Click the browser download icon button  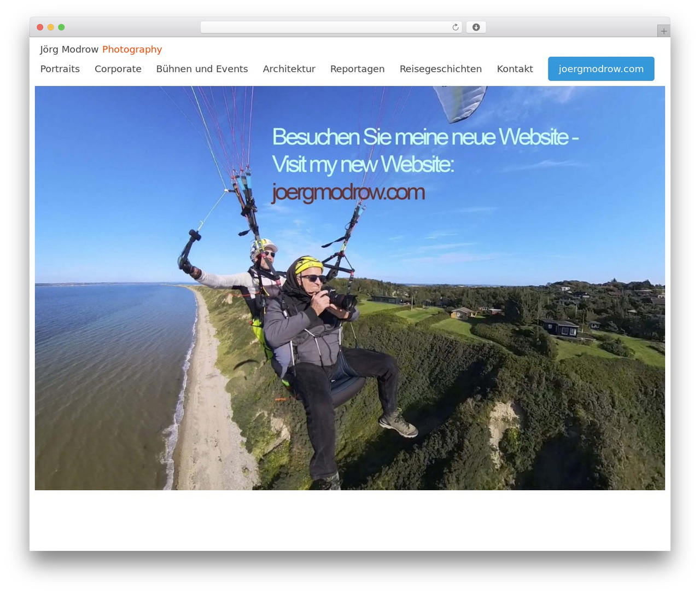click(476, 27)
